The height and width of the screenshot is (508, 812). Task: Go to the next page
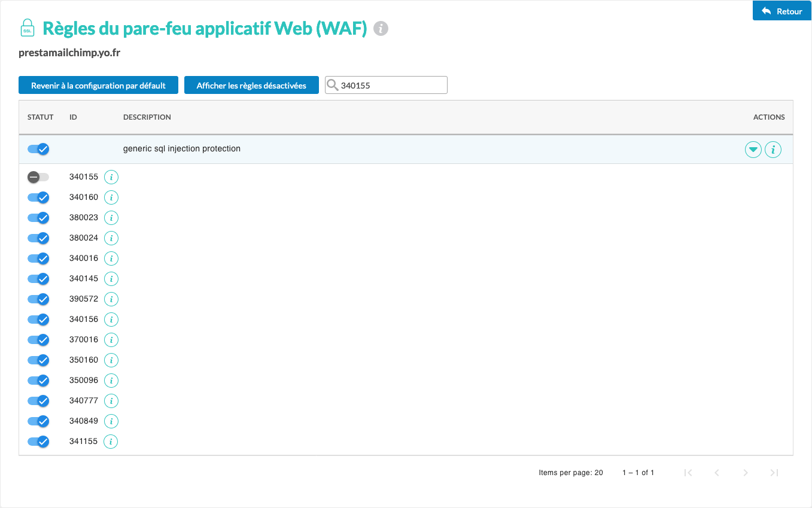pos(746,473)
